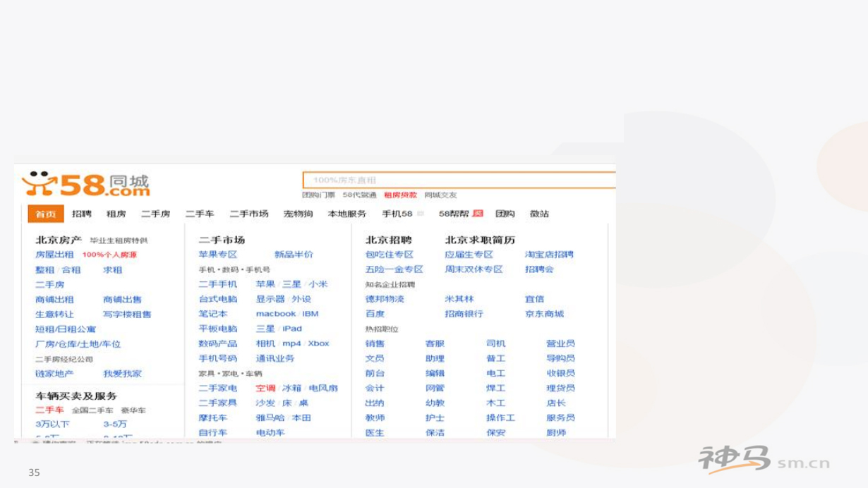Focus the 100%房东直租 search box

[x=459, y=180]
